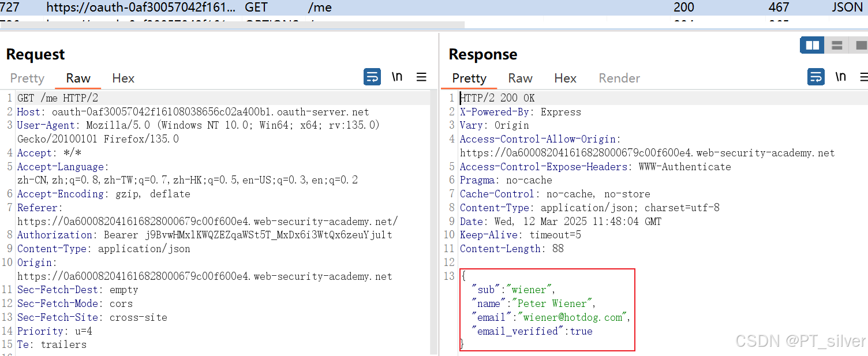Toggle \n non-printable characters in Response panel
The height and width of the screenshot is (356, 868).
[x=841, y=77]
